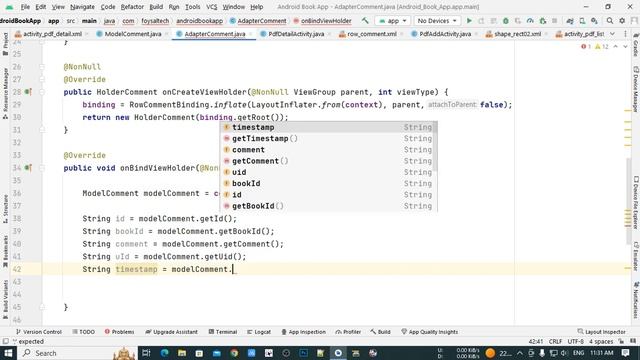The width and height of the screenshot is (640, 360).
Task: Open editor tabs more options menu
Action: (x=625, y=34)
